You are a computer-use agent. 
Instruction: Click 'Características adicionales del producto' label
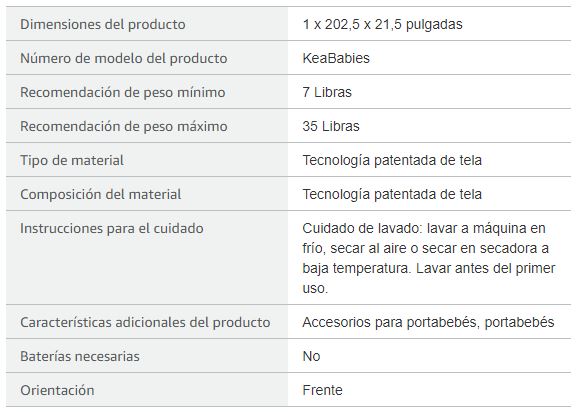145,322
